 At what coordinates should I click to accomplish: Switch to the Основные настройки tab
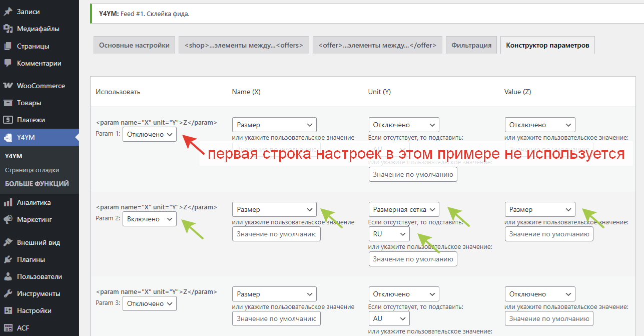(134, 45)
